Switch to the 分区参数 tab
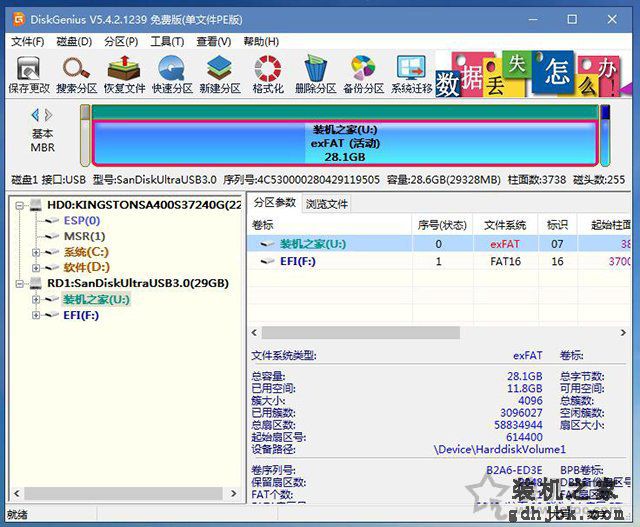 (x=275, y=203)
